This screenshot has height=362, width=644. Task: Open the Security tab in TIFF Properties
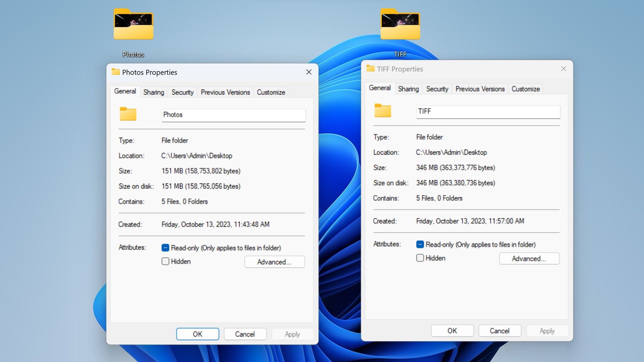pyautogui.click(x=437, y=89)
